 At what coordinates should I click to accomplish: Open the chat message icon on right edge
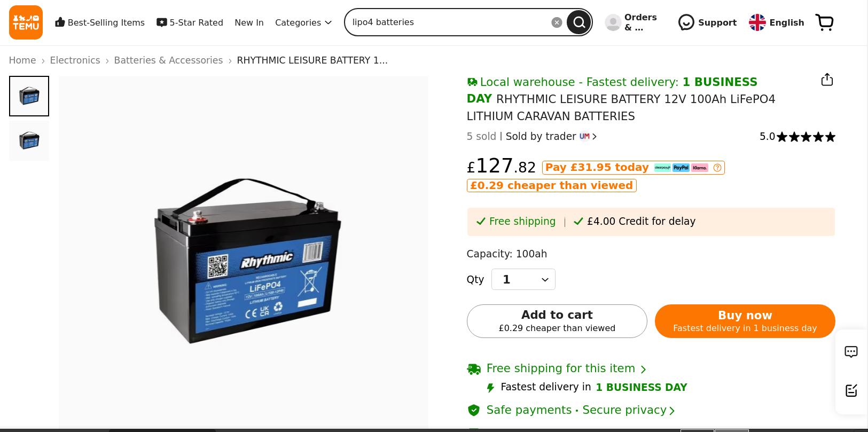click(x=851, y=351)
